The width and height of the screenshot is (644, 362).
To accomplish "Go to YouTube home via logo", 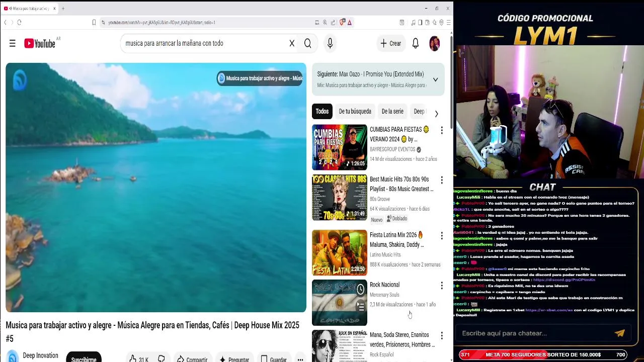I will click(x=40, y=44).
